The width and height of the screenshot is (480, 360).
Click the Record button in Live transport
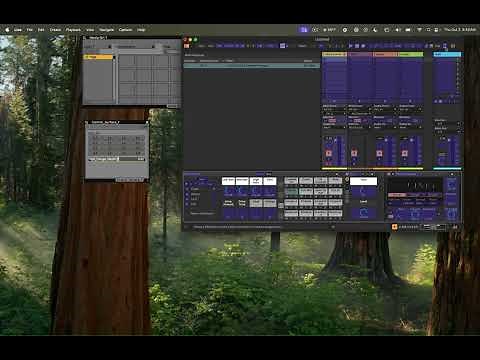click(363, 46)
